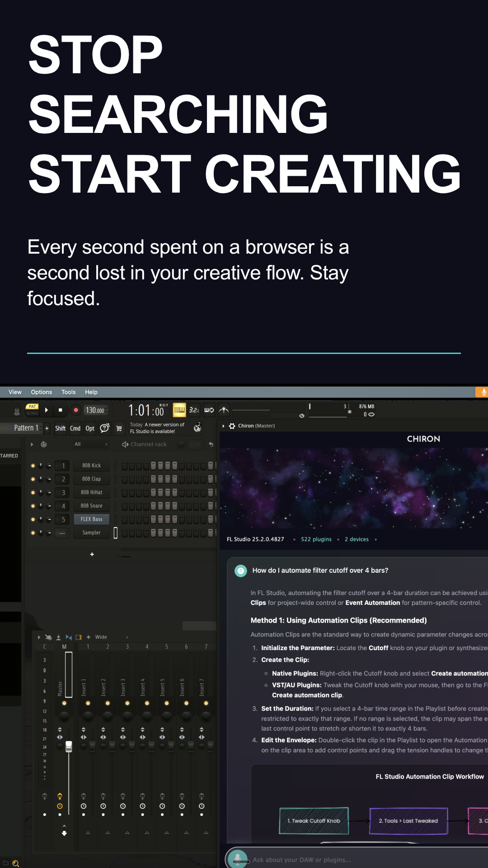
Task: Toggle the mixer orange panel view icon
Action: (79, 637)
